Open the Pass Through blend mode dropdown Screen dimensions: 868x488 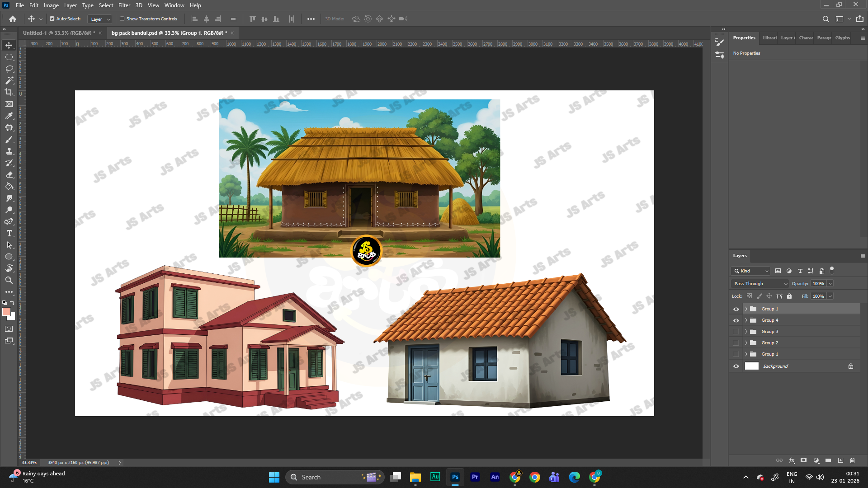(x=759, y=284)
